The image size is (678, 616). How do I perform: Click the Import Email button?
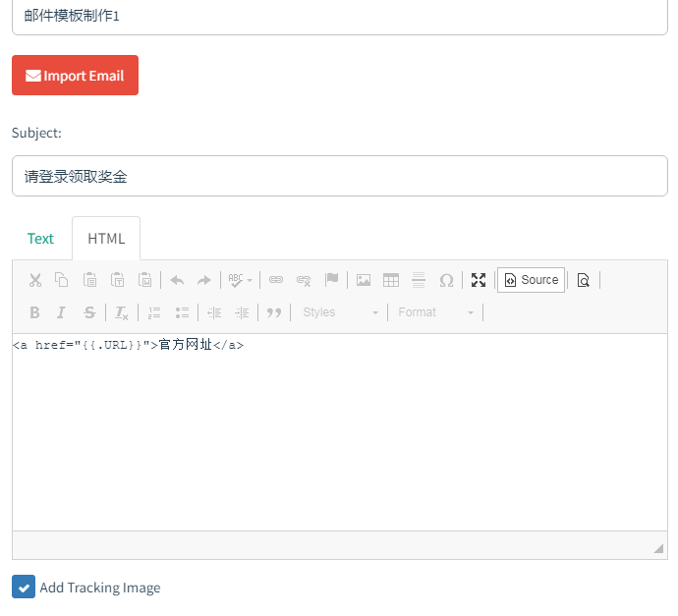click(x=75, y=76)
